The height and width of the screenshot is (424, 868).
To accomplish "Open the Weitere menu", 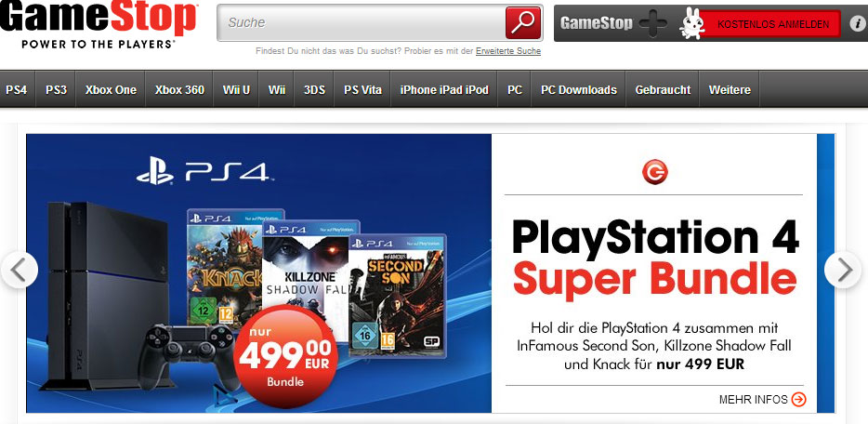I will pos(730,89).
